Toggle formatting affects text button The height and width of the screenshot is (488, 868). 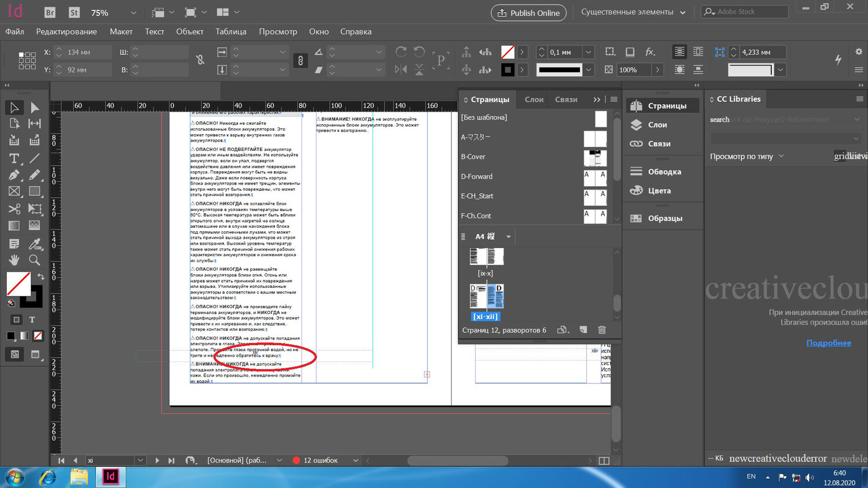pyautogui.click(x=32, y=320)
